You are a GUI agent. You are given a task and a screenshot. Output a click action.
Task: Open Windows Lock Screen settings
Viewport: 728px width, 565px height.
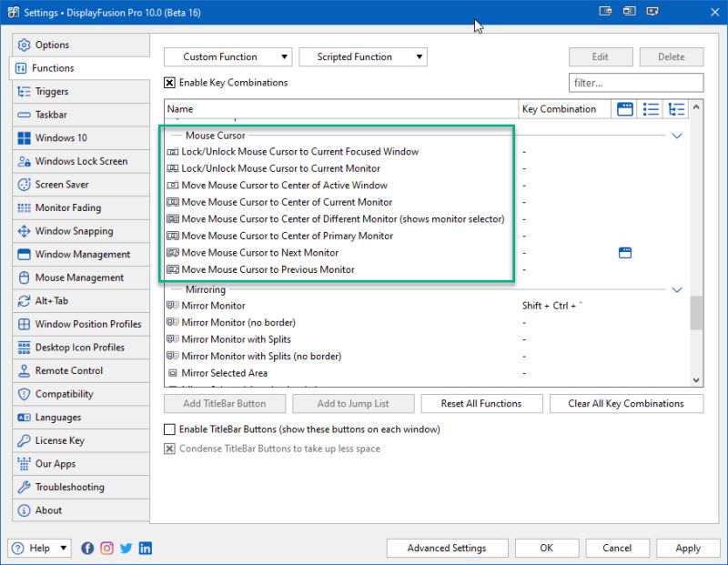[x=81, y=161]
